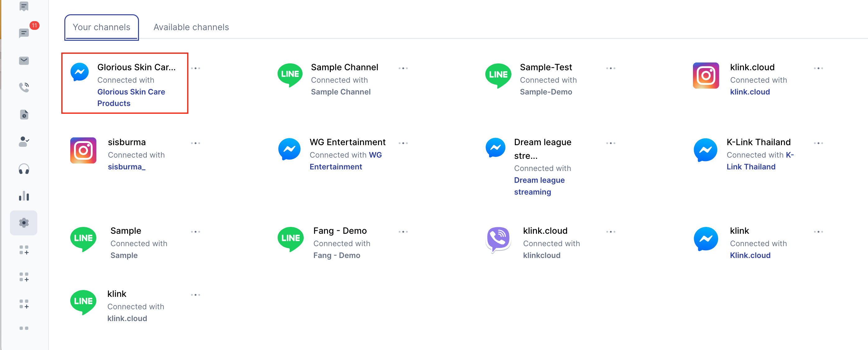This screenshot has height=350, width=868.
Task: Click the Instagram icon for sisburma
Action: (x=83, y=150)
